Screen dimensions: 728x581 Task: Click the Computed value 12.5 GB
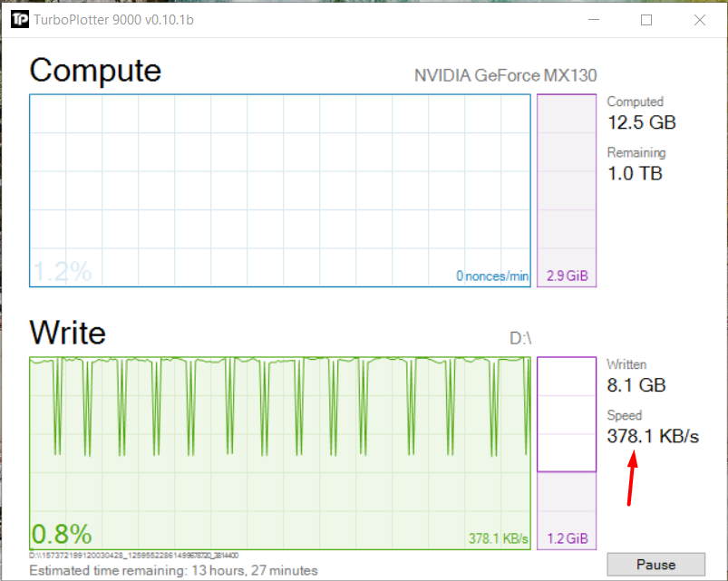[642, 122]
